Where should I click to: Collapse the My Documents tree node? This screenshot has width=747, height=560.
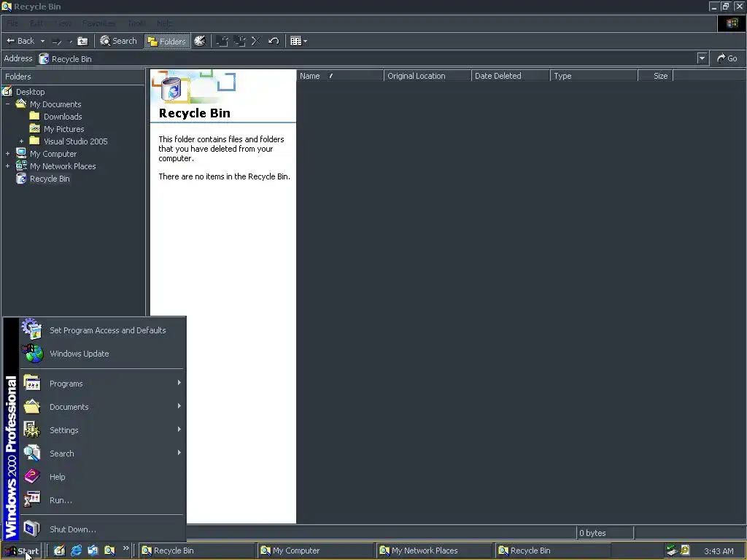point(7,104)
